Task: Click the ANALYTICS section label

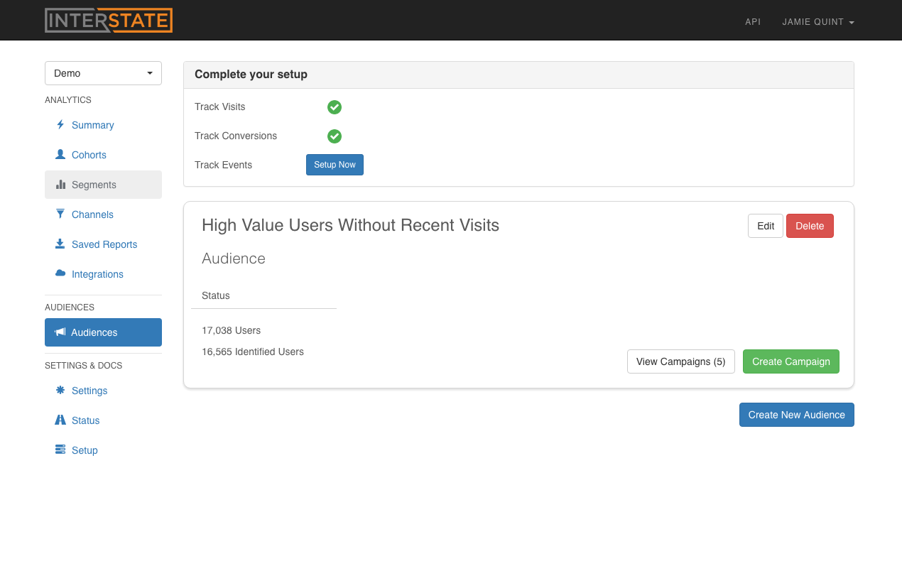Action: [68, 100]
